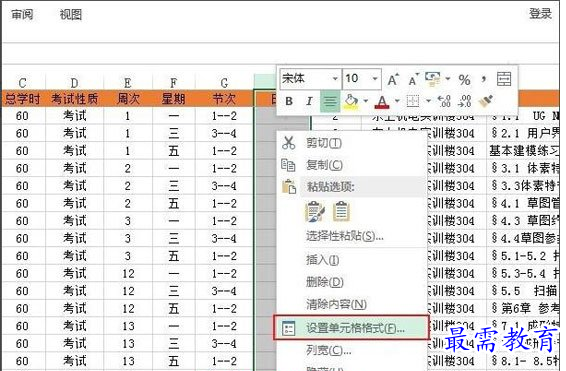Screen dimensions: 566x371
Task: Decrease font size with the small A icon
Action: coord(413,79)
